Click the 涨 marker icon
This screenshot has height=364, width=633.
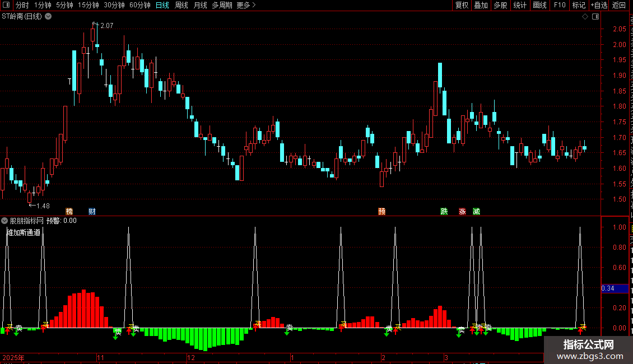[x=462, y=212]
